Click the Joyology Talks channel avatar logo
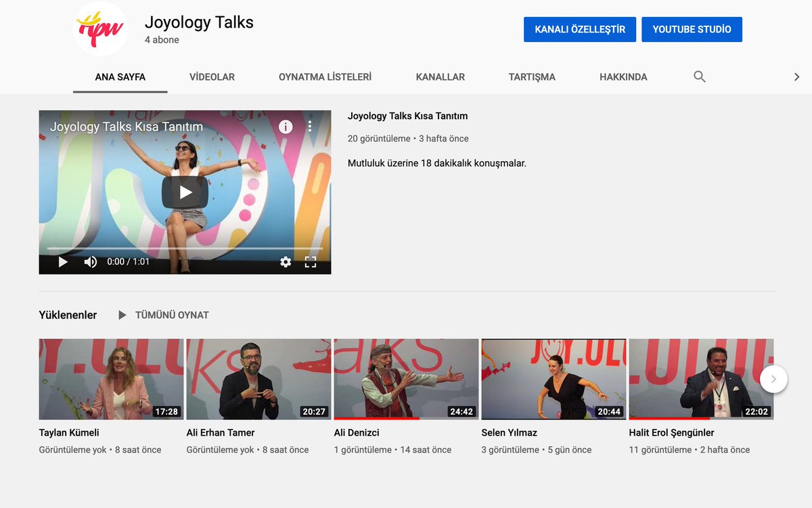812x508 pixels. pyautogui.click(x=100, y=28)
